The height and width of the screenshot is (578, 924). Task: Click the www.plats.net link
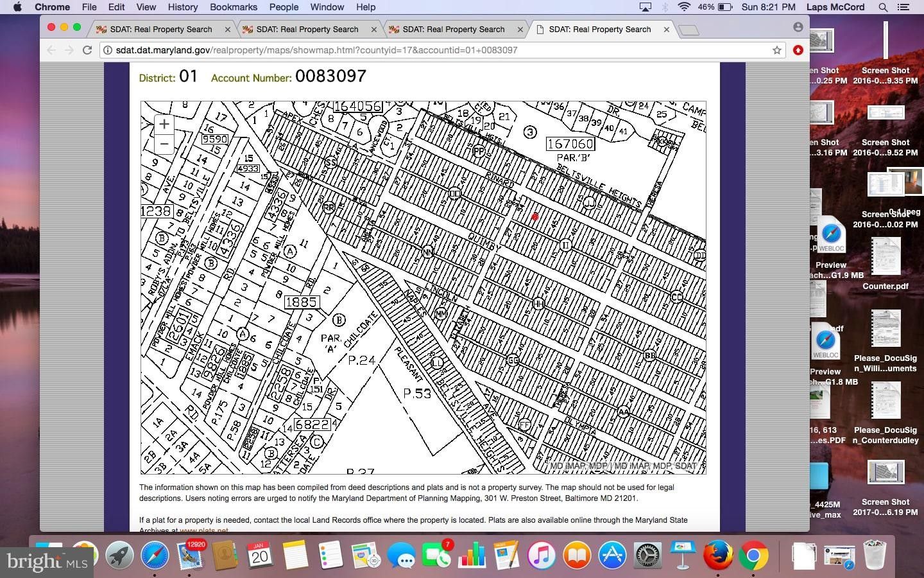(x=204, y=530)
